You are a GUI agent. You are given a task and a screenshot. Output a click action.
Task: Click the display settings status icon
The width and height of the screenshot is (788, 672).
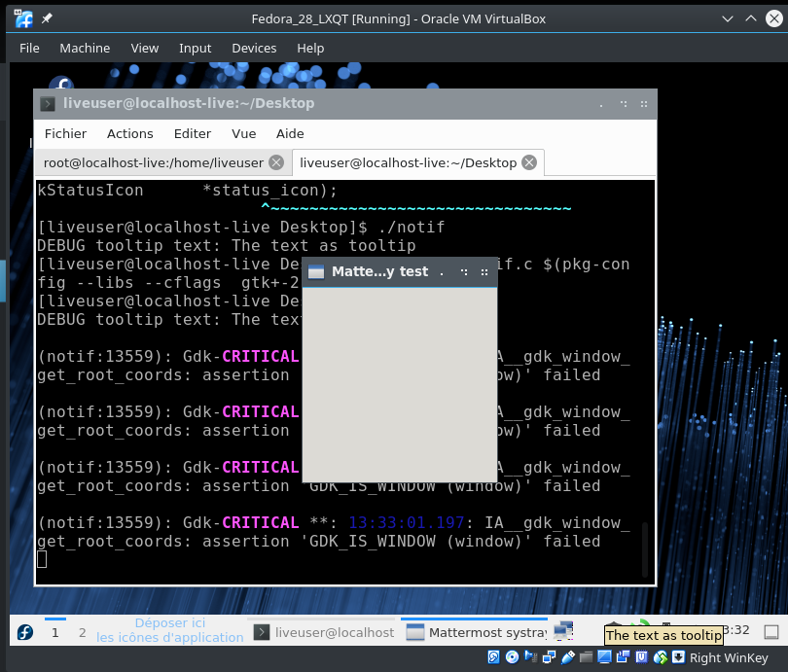tap(604, 657)
